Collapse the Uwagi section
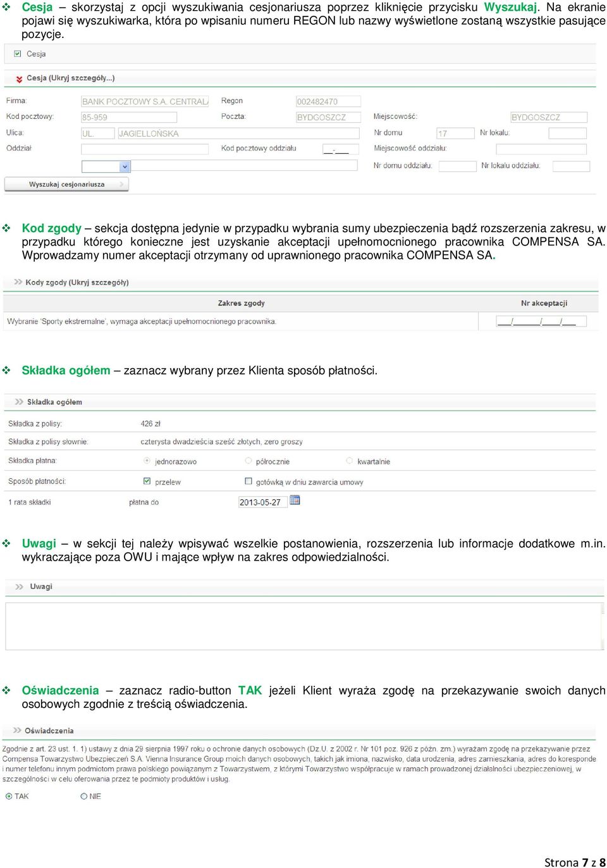Image resolution: width=607 pixels, height=868 pixels. (19, 587)
